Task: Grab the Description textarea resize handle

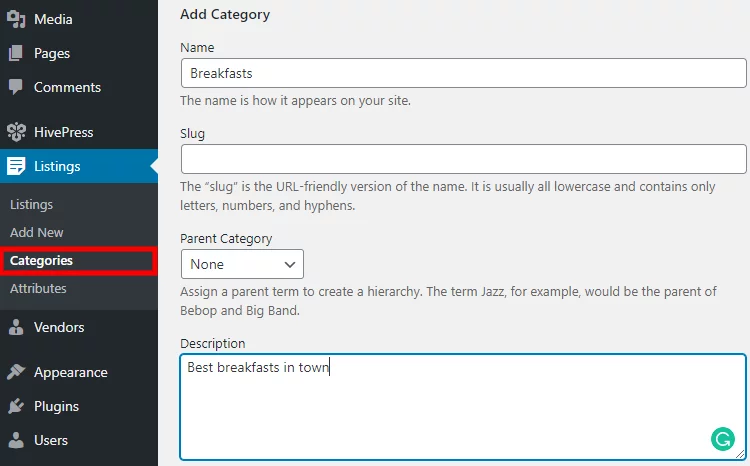Action: point(740,455)
